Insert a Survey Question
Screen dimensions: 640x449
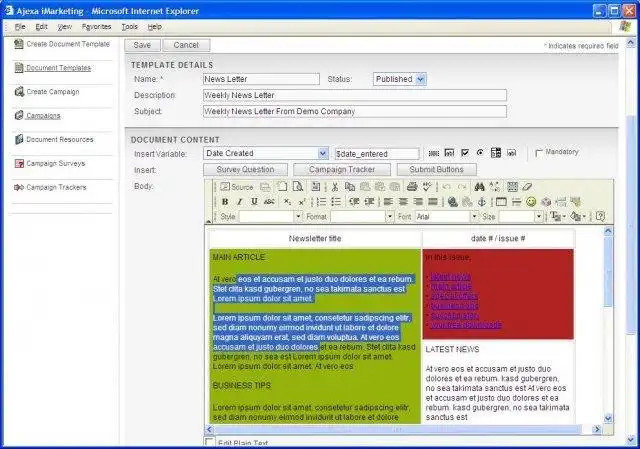click(245, 169)
